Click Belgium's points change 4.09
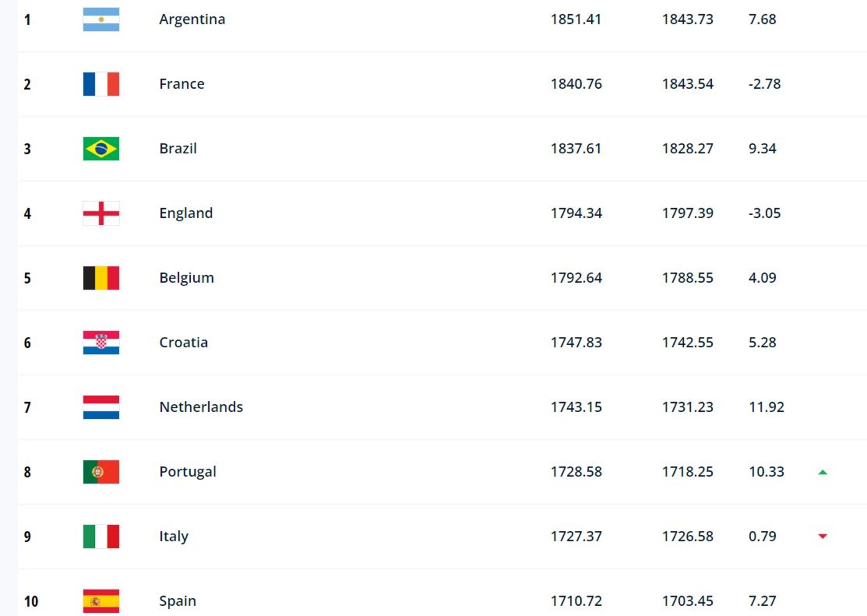 click(x=762, y=278)
